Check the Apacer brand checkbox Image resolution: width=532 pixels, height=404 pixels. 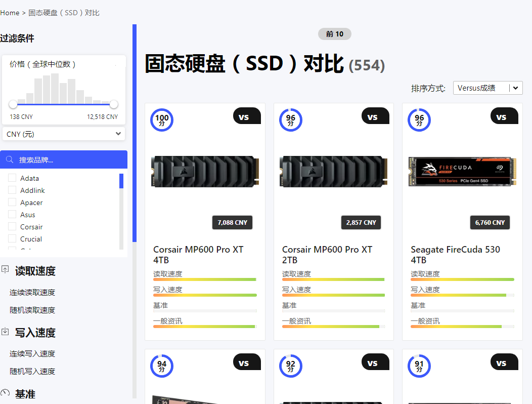click(x=12, y=202)
